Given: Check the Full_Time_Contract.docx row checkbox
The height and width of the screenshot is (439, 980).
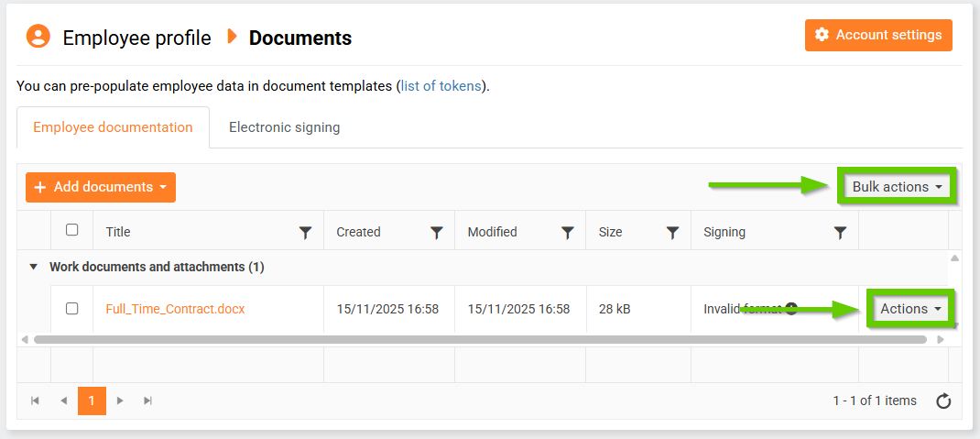Looking at the screenshot, I should [x=72, y=309].
